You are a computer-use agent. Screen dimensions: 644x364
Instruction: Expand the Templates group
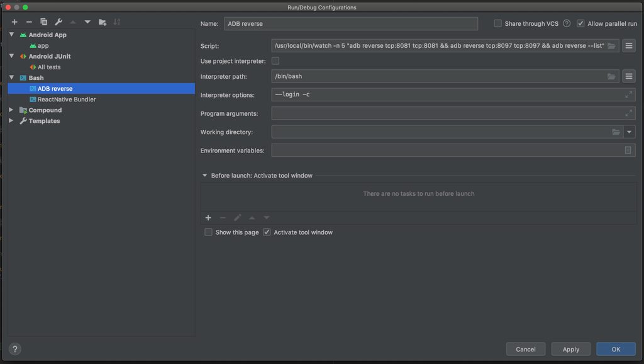point(11,120)
